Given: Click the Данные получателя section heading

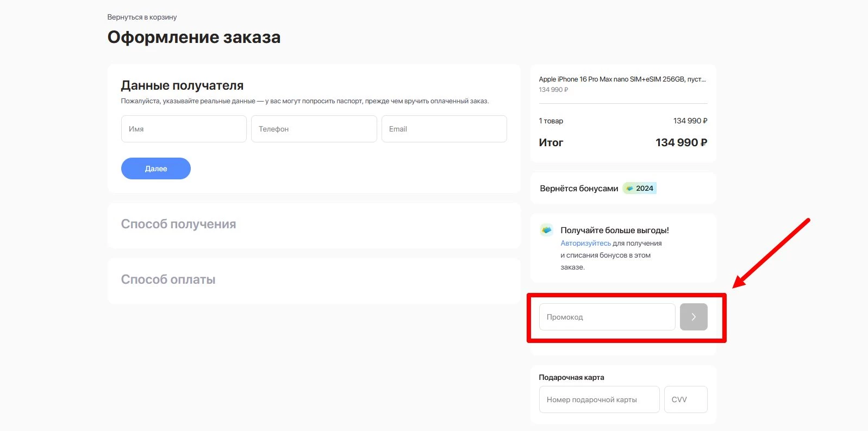Looking at the screenshot, I should 182,86.
